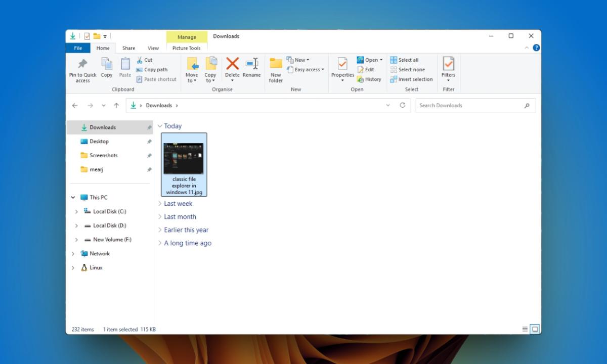Image resolution: width=607 pixels, height=364 pixels.
Task: Open the Picture Tools Manage tab
Action: pos(187,37)
